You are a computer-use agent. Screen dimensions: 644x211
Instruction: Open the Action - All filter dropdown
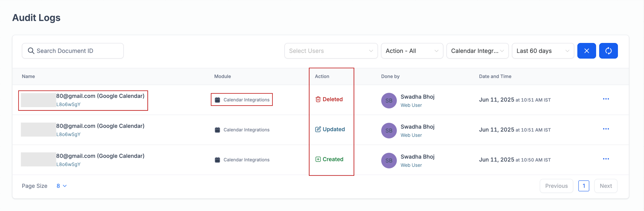point(412,51)
